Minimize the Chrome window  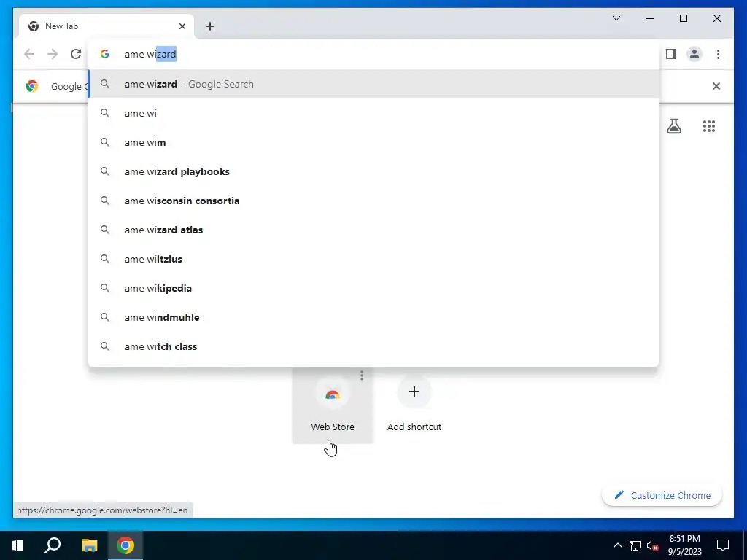[x=650, y=18]
